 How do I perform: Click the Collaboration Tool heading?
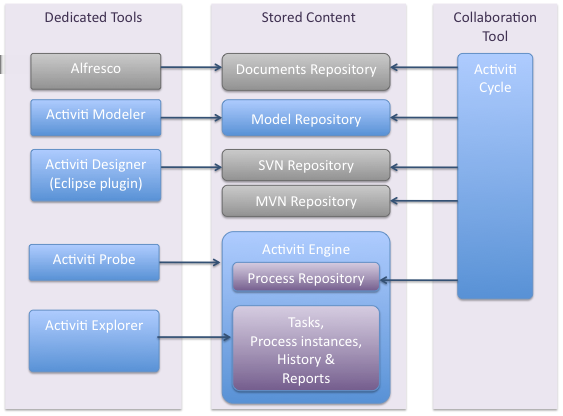point(495,27)
